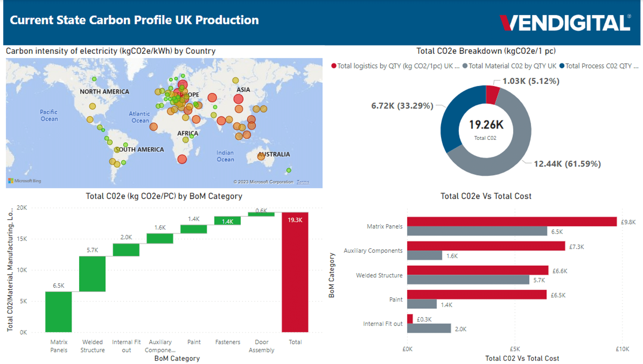The width and height of the screenshot is (643, 364).
Task: Click the red Total waterfall bar
Action: [295, 272]
